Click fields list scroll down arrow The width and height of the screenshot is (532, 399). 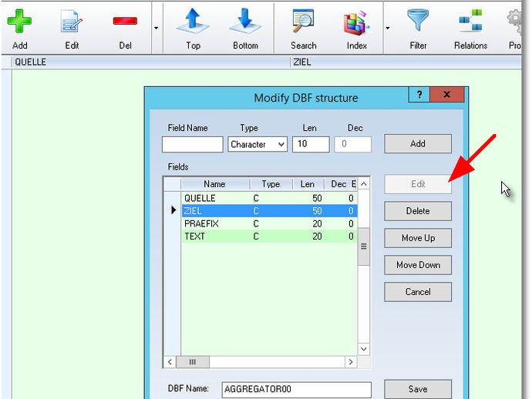coord(364,349)
